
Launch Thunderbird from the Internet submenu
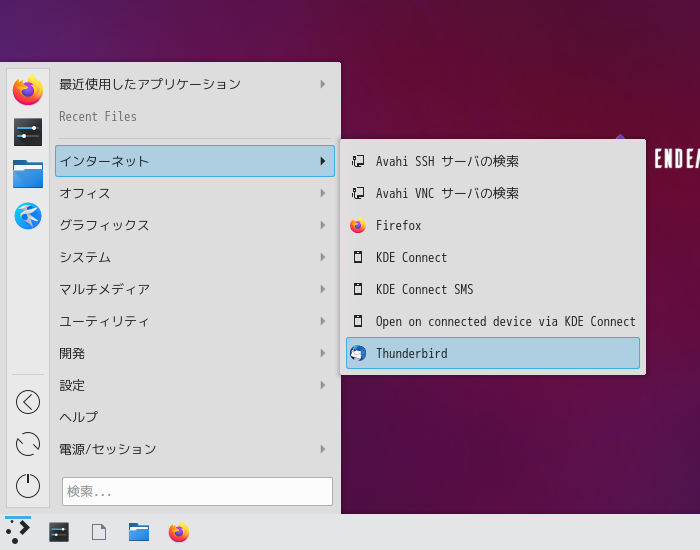[x=493, y=353]
